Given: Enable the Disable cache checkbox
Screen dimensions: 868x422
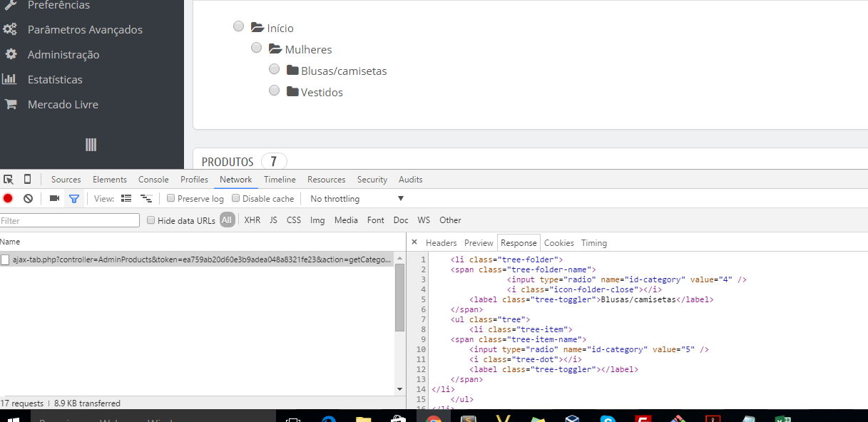Looking at the screenshot, I should pos(235,199).
